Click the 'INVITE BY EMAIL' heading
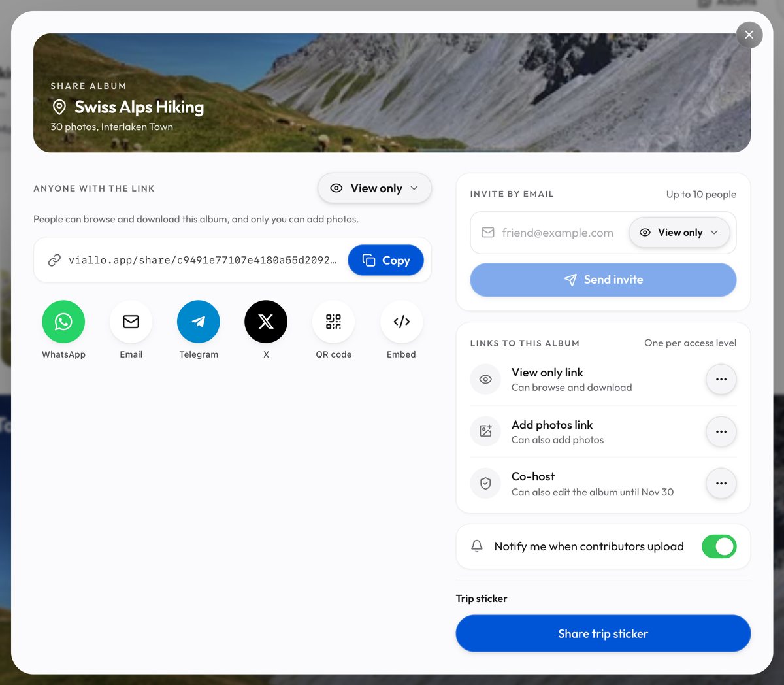The image size is (784, 685). 512,194
